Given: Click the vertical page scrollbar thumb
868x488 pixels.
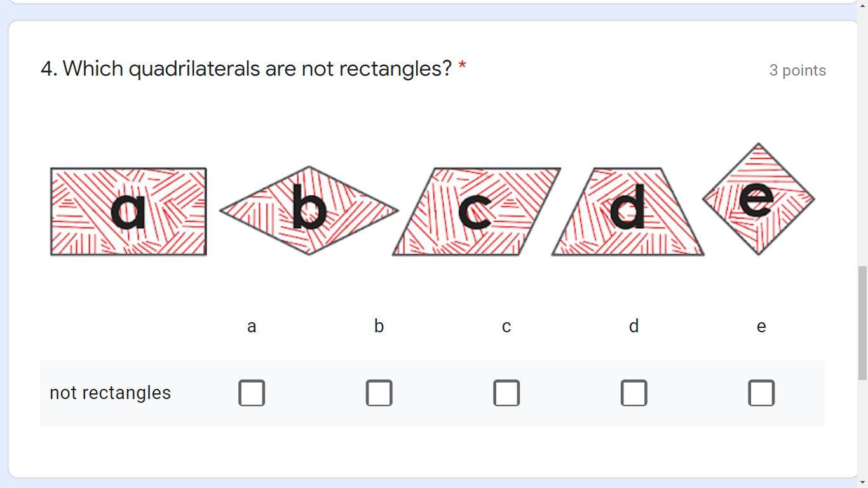Looking at the screenshot, I should (862, 323).
